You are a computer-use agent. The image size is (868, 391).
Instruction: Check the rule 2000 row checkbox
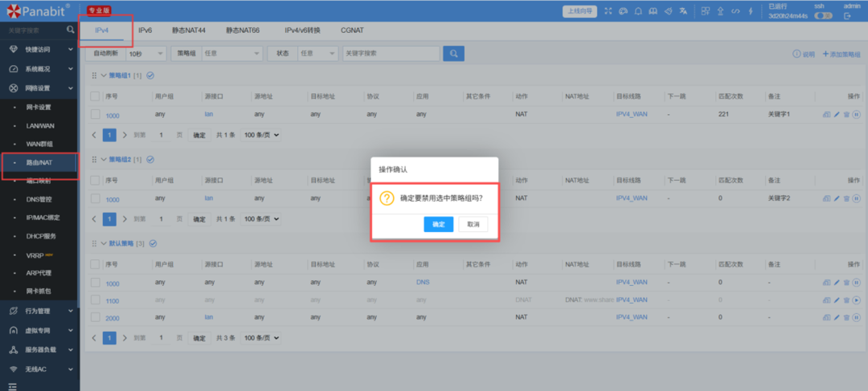[95, 317]
